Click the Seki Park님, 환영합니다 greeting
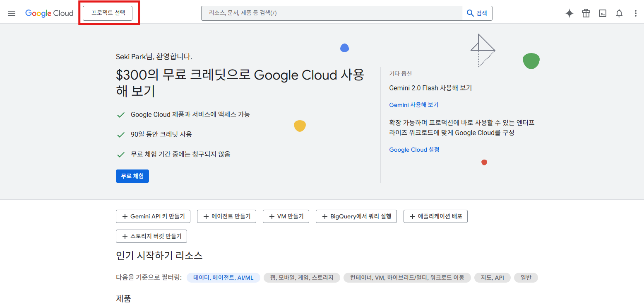 click(x=154, y=57)
